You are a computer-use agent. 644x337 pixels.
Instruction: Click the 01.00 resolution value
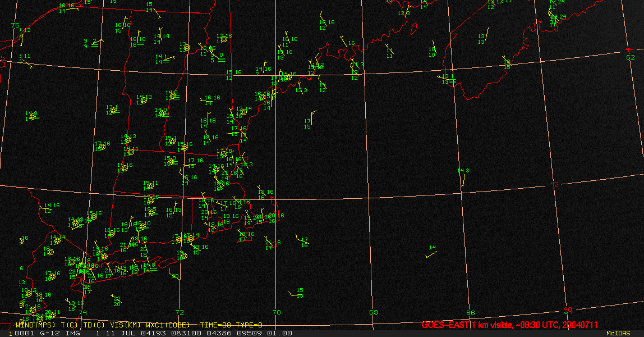[280, 333]
